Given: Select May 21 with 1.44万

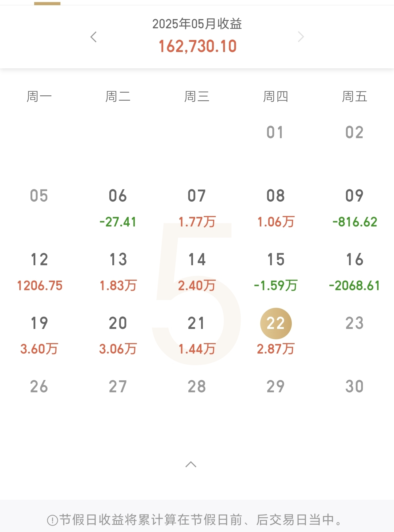Looking at the screenshot, I should point(197,335).
